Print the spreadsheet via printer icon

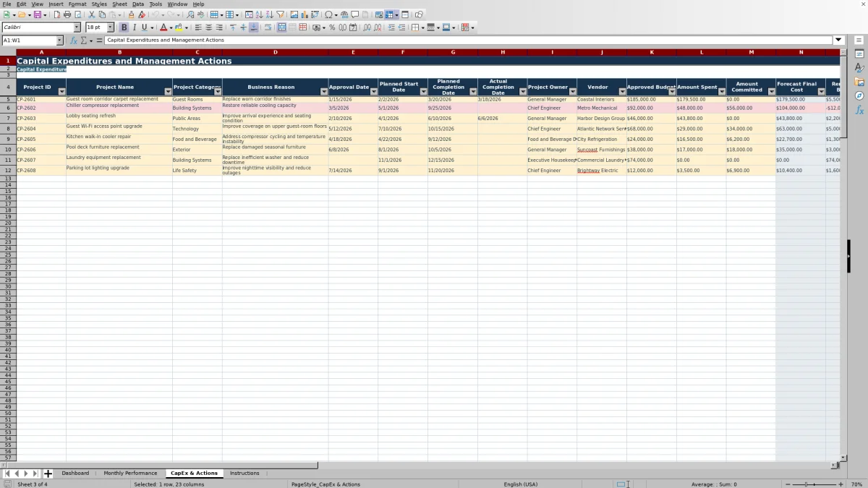click(x=67, y=14)
